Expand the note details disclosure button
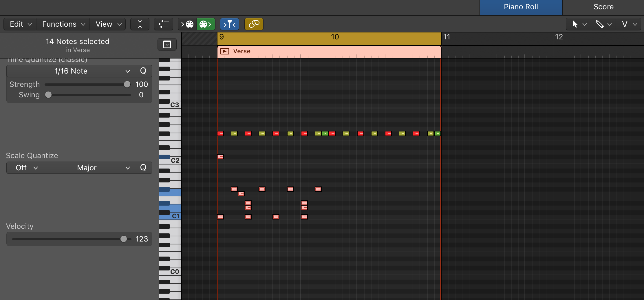The height and width of the screenshot is (300, 644). pyautogui.click(x=167, y=44)
